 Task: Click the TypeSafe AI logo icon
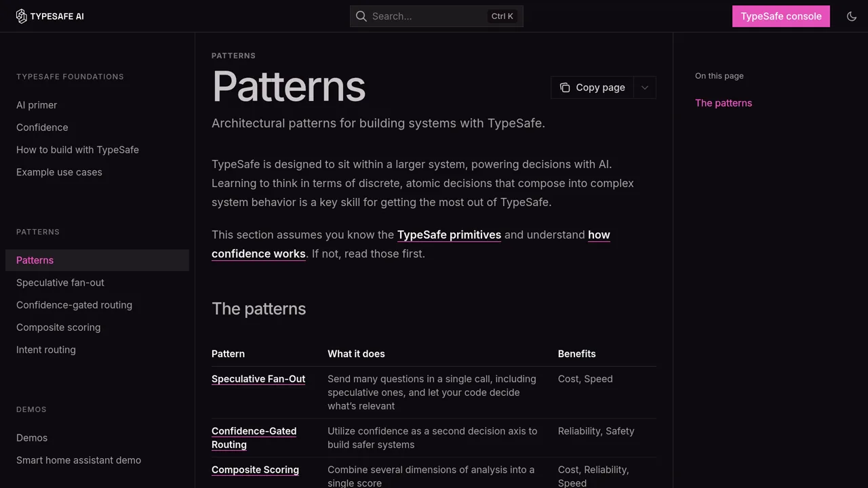coord(21,16)
